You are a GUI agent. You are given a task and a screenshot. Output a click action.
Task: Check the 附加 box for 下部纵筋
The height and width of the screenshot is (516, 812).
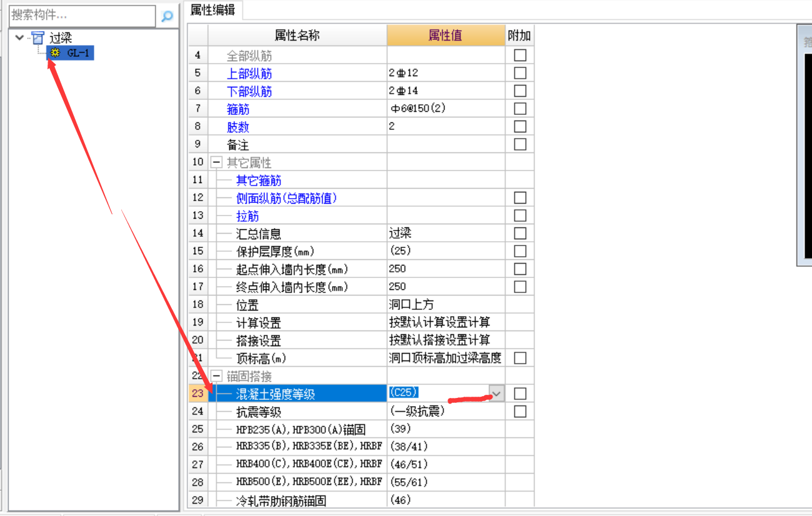click(520, 91)
